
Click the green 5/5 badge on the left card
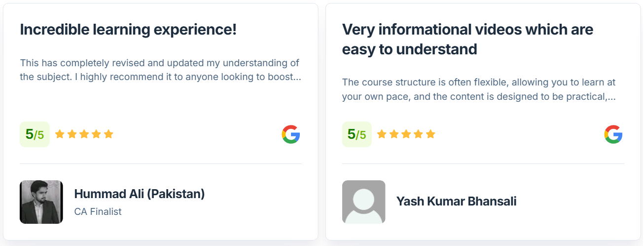click(35, 134)
